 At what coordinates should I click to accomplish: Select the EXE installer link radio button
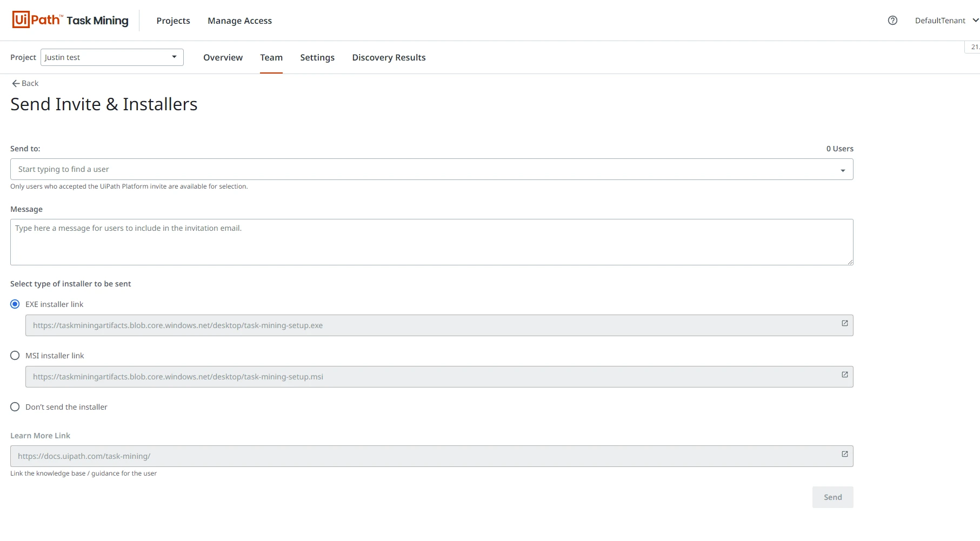coord(15,304)
